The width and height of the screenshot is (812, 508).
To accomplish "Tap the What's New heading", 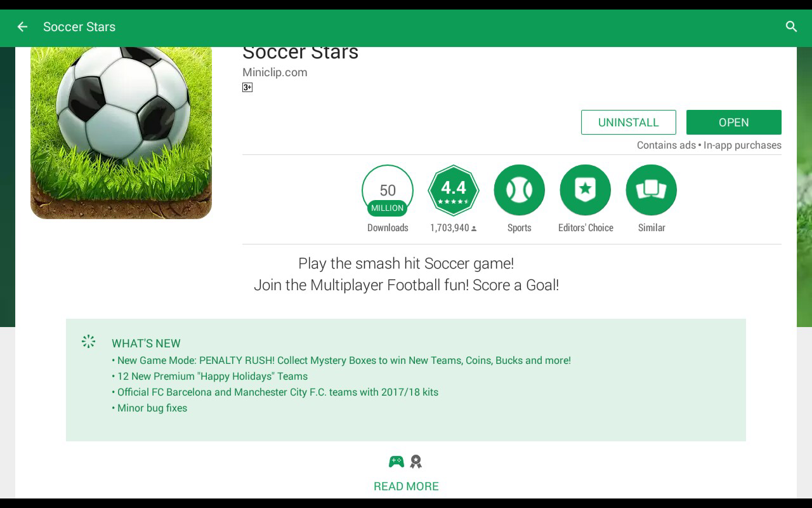I will click(x=146, y=344).
